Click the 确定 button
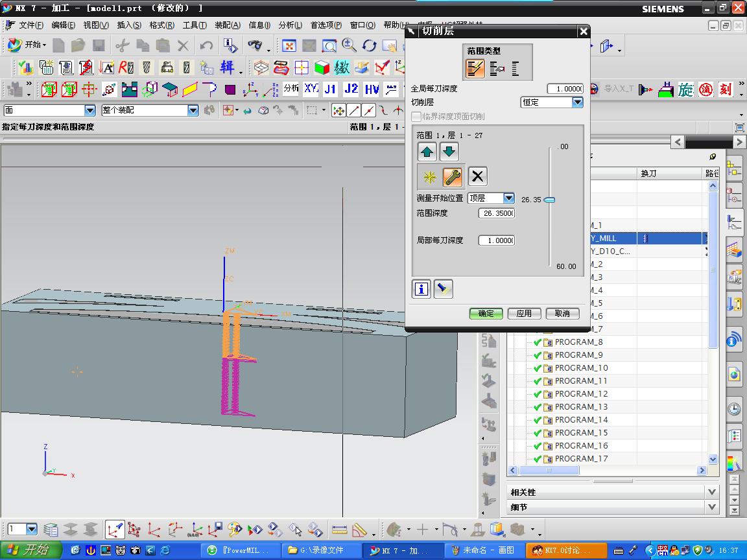Viewport: 747px width, 560px height. click(x=486, y=314)
